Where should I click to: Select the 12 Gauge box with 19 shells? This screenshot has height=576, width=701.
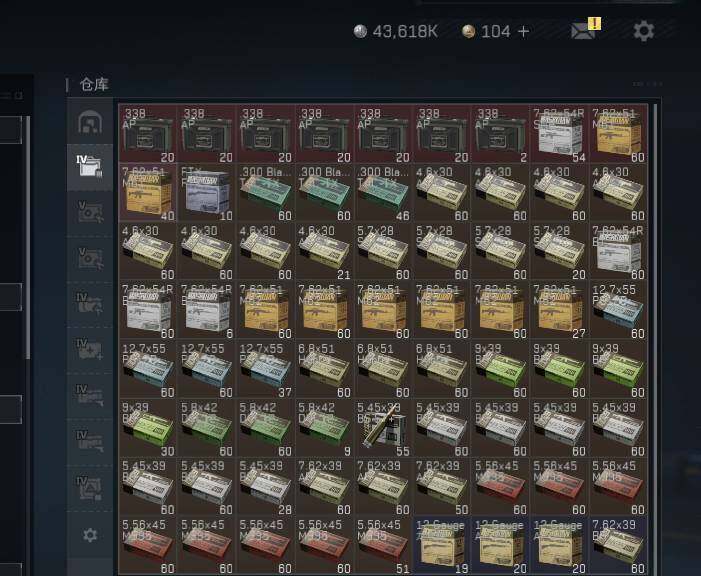coord(442,546)
